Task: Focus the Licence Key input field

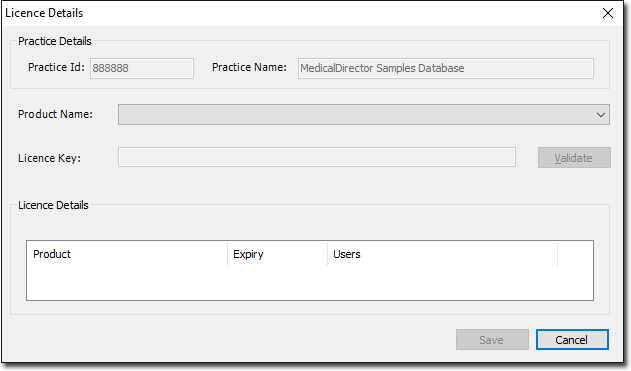Action: pos(317,157)
